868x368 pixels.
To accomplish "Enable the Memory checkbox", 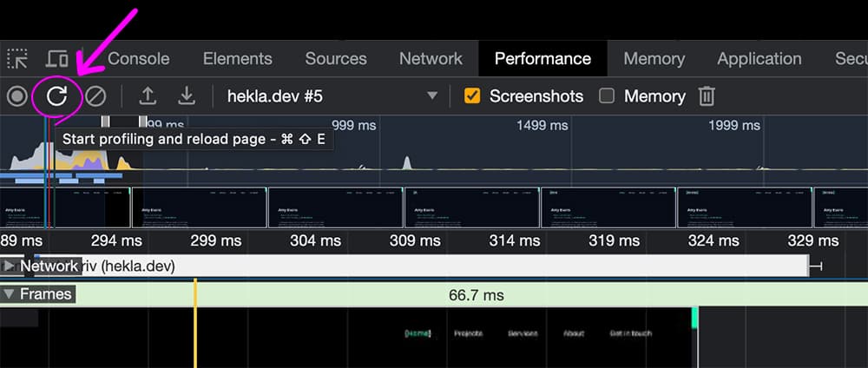I will tap(607, 95).
